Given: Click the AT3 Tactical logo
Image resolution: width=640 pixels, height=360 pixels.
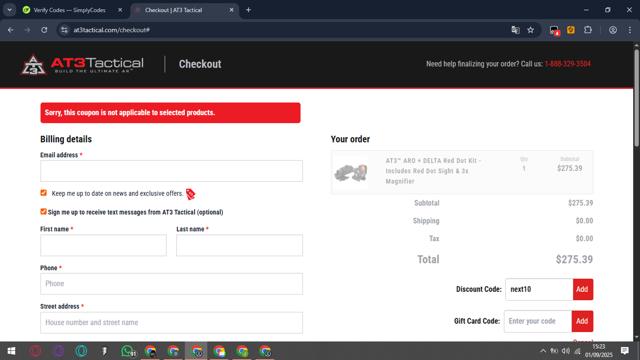Looking at the screenshot, I should [82, 64].
